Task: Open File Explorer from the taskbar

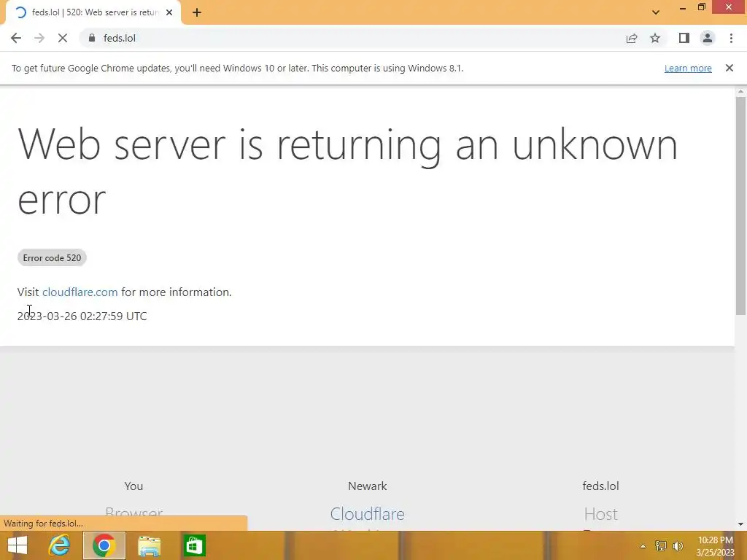Action: tap(149, 545)
